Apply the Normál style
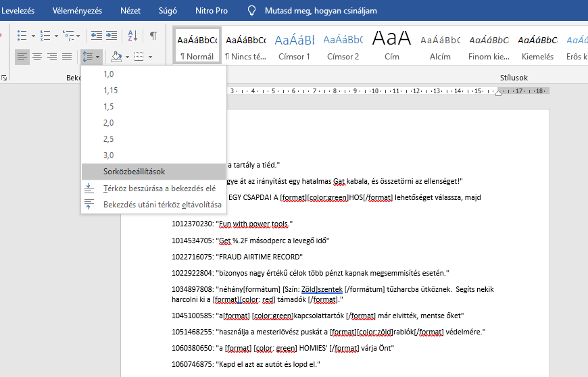 point(197,46)
